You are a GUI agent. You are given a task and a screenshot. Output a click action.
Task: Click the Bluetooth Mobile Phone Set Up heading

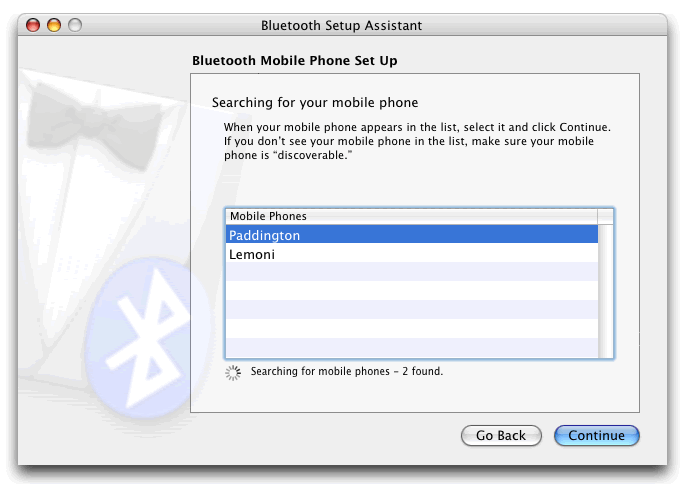click(294, 61)
